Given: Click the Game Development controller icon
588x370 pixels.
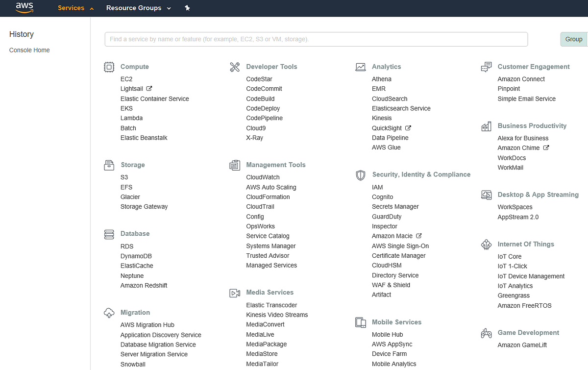Looking at the screenshot, I should click(x=486, y=333).
